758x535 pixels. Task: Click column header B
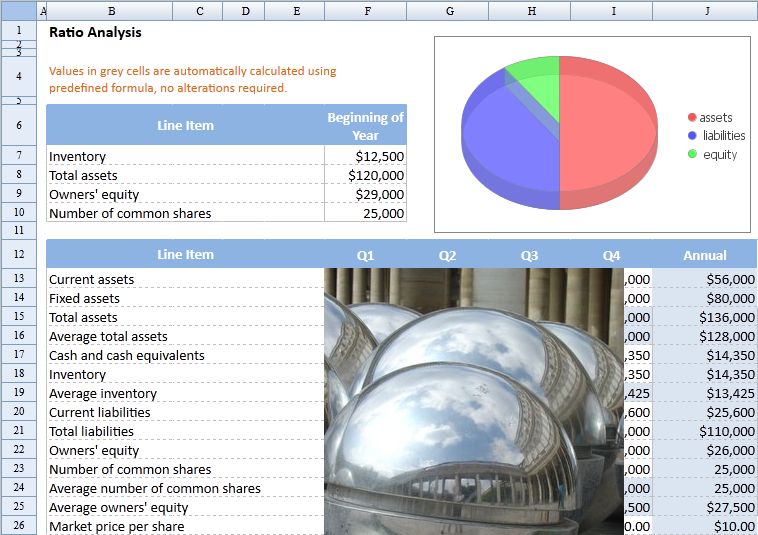[111, 11]
